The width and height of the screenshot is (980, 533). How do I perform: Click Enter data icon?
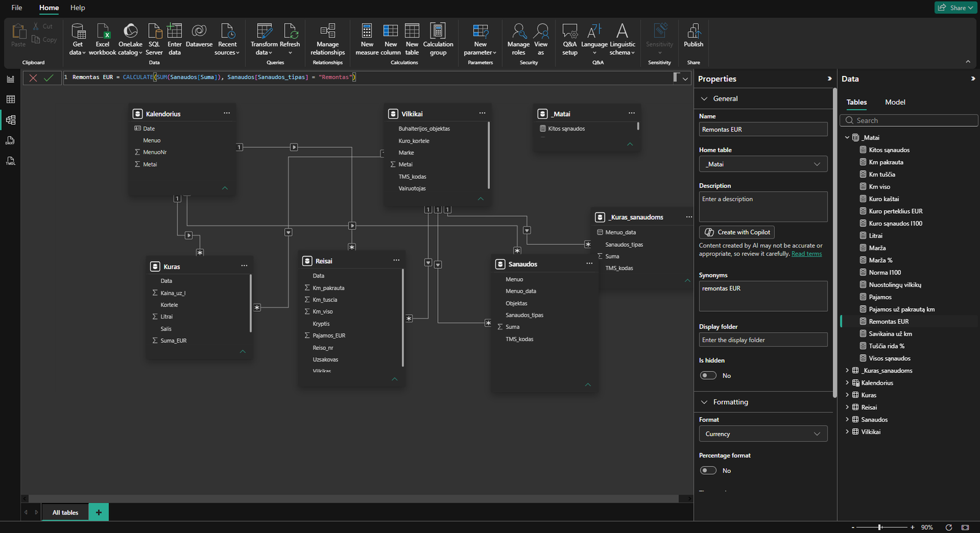point(175,31)
